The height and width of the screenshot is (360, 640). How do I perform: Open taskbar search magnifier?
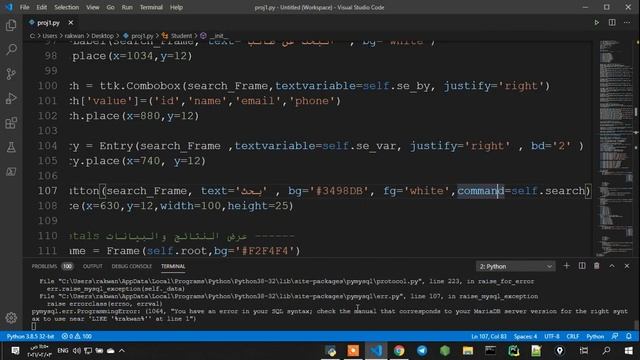click(x=607, y=351)
